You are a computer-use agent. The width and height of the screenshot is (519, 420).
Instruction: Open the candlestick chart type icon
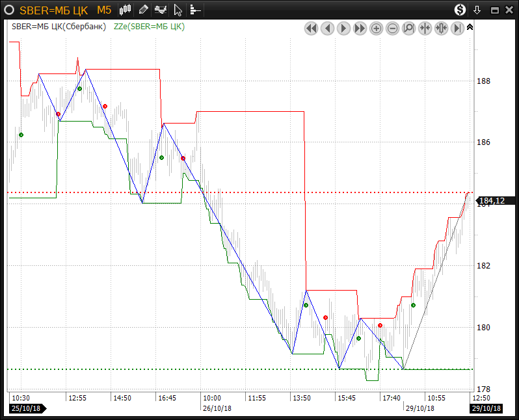pos(126,10)
